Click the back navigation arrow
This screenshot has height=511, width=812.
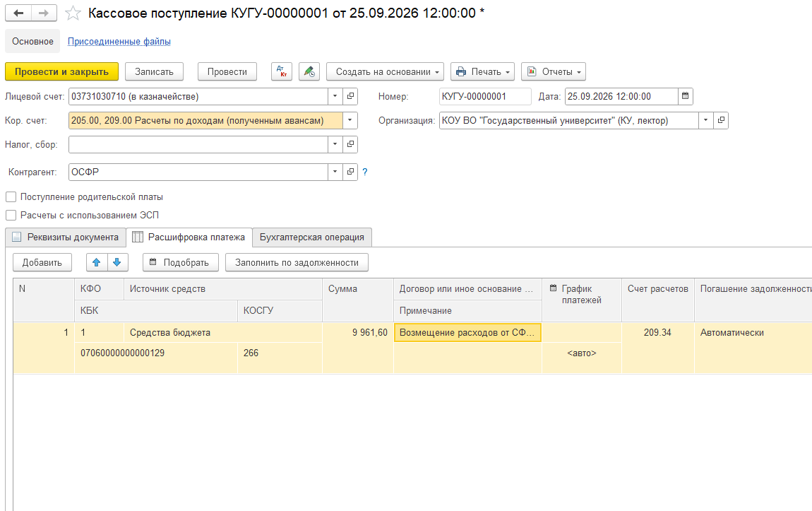[18, 13]
